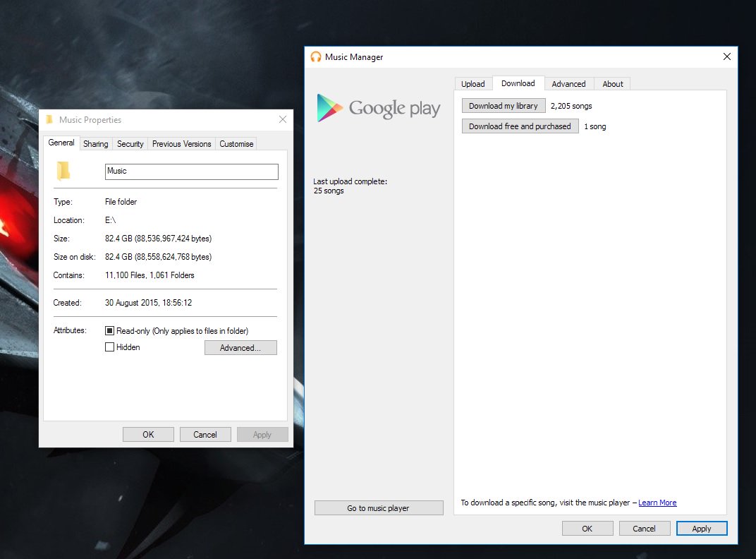
Task: Click the Size value '82.4 GB (88,536,967,424 bytes)'
Action: (158, 239)
